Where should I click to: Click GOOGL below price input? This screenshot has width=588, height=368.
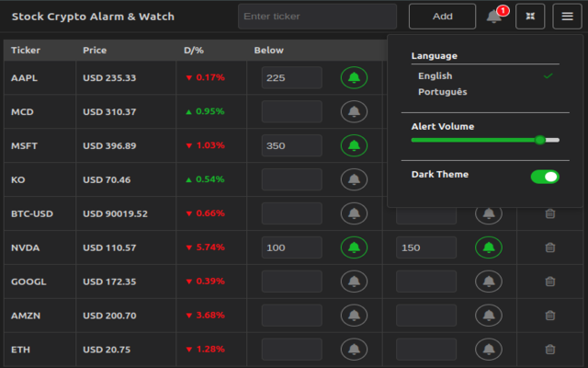tap(292, 282)
